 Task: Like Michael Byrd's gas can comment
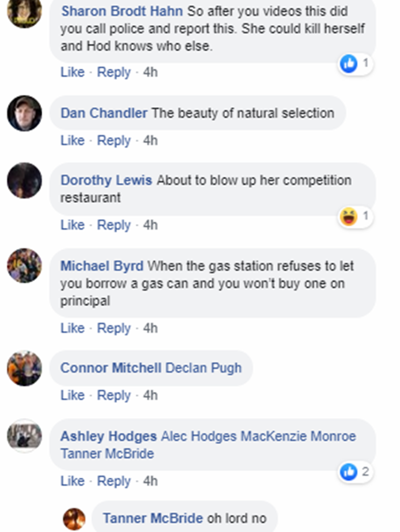[x=73, y=328]
